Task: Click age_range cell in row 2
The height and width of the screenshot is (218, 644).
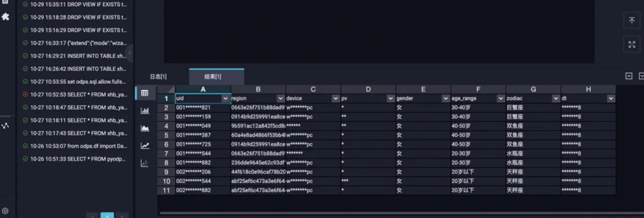Action: click(x=478, y=108)
